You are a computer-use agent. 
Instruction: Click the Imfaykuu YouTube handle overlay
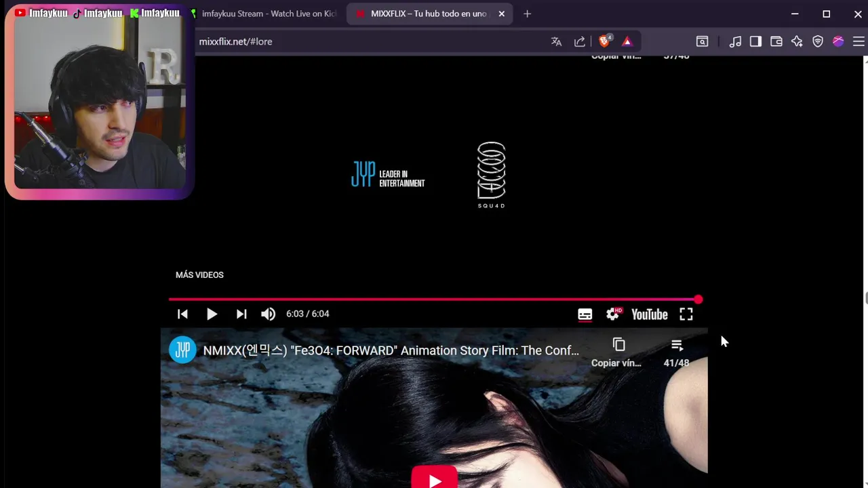tap(41, 13)
